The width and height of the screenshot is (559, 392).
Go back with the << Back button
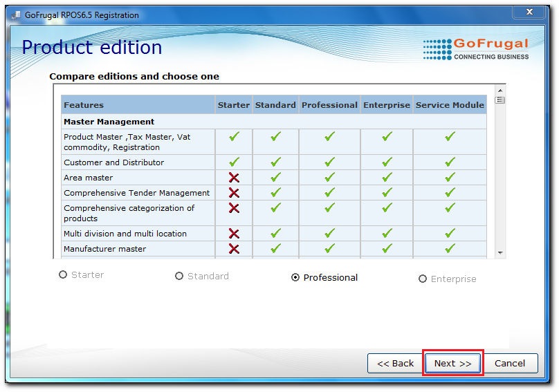(x=395, y=364)
